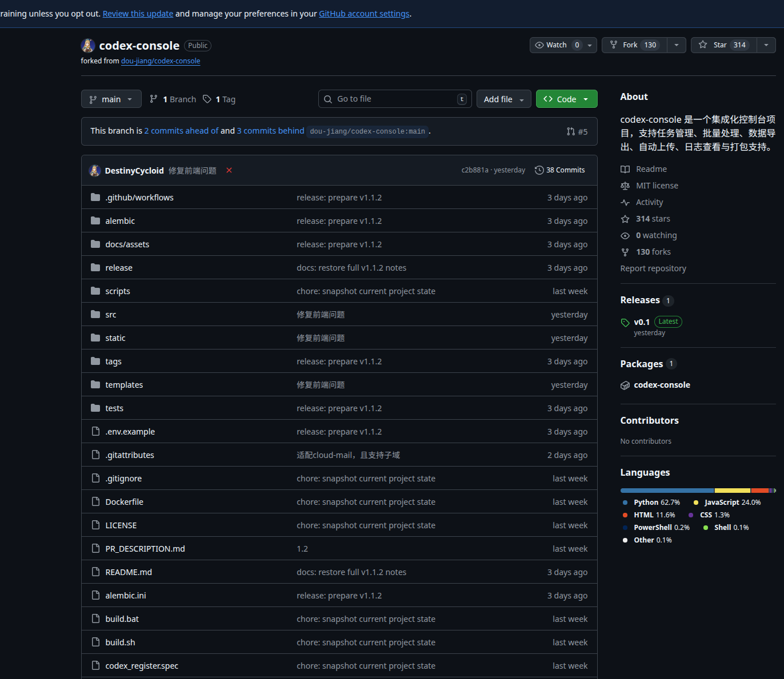The width and height of the screenshot is (784, 679).
Task: Click the pull request #5 icon
Action: [x=571, y=131]
